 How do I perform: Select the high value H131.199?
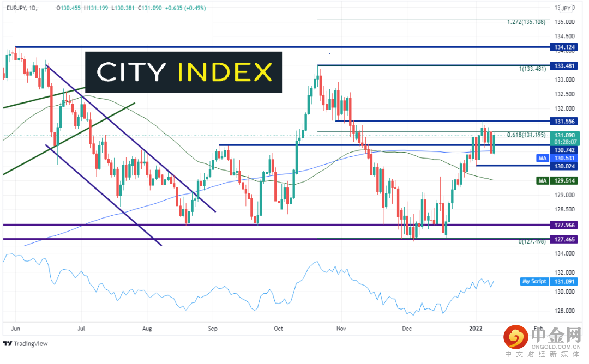point(96,8)
